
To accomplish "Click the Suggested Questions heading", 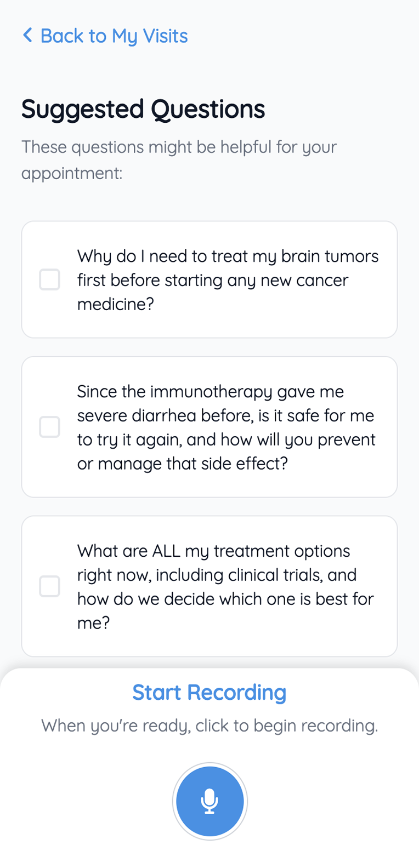I will [143, 109].
